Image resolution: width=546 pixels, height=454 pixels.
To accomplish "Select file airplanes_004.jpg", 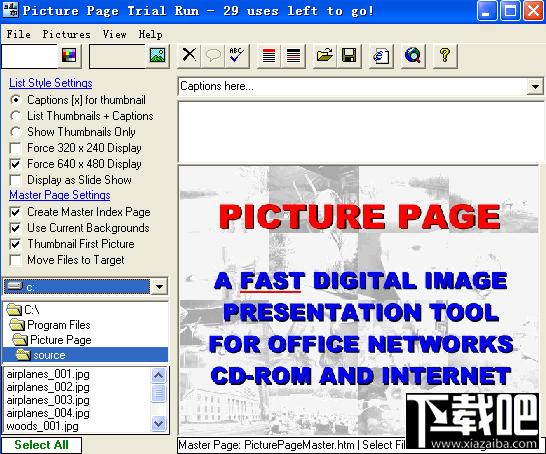I will [48, 413].
